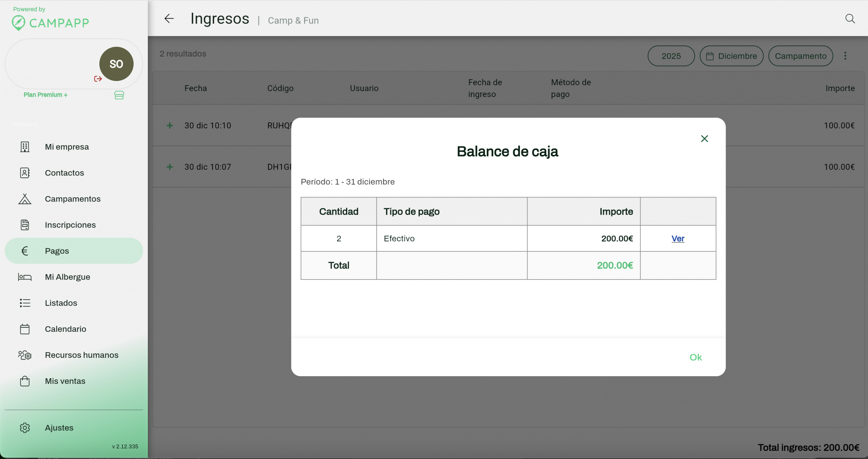The width and height of the screenshot is (868, 459).
Task: Click the red logout icon
Action: point(98,79)
